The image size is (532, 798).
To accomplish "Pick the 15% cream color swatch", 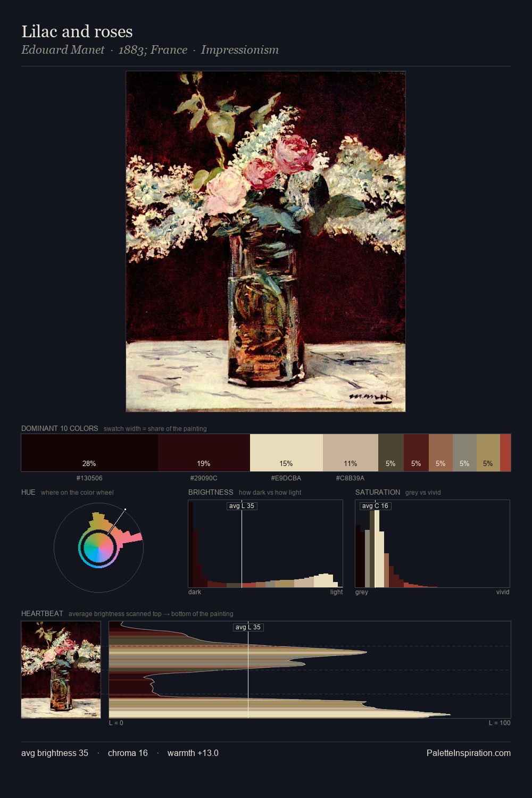I will (x=286, y=453).
